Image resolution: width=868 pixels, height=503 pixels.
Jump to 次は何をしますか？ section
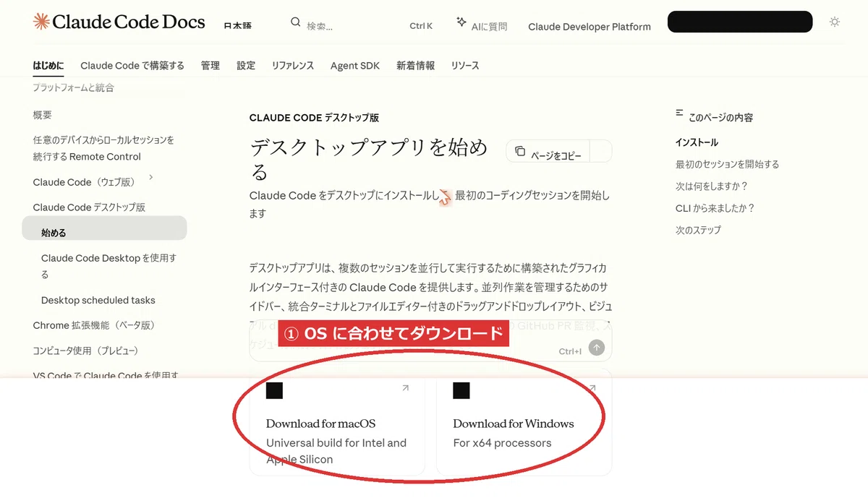click(x=712, y=186)
